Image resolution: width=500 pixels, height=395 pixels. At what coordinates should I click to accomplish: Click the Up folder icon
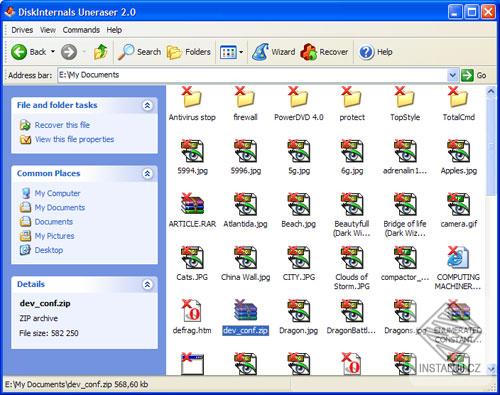[100, 52]
